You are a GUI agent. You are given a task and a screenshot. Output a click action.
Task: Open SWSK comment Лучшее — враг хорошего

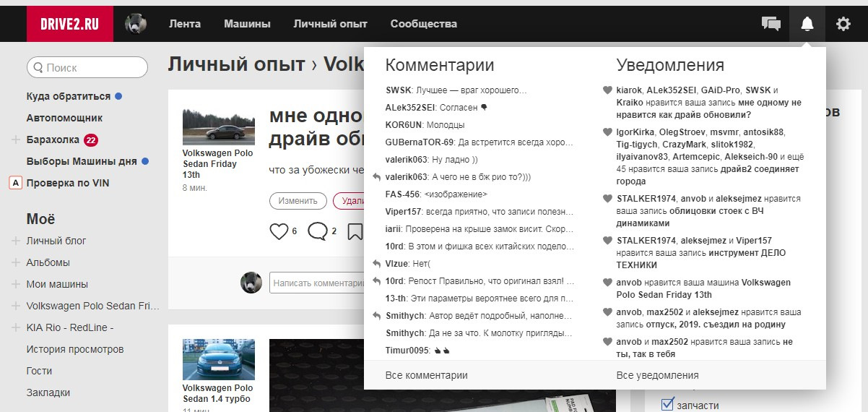(x=456, y=90)
